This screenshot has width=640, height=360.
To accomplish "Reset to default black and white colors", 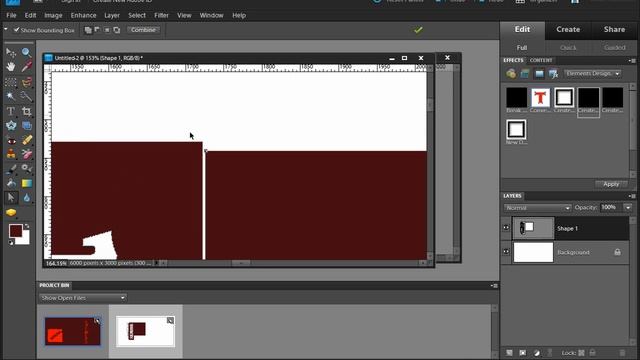I will tap(11, 242).
